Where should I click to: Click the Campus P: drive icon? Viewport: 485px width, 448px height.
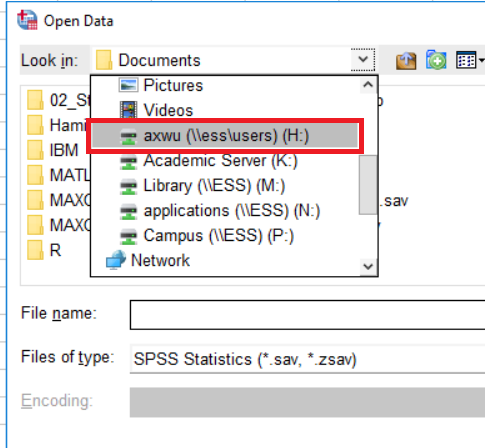point(128,237)
